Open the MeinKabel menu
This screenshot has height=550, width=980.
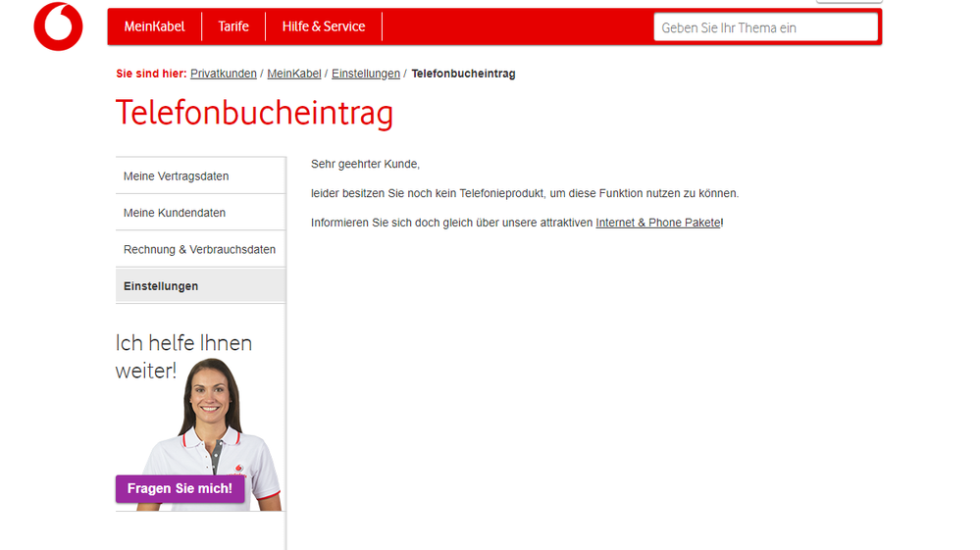pos(154,26)
